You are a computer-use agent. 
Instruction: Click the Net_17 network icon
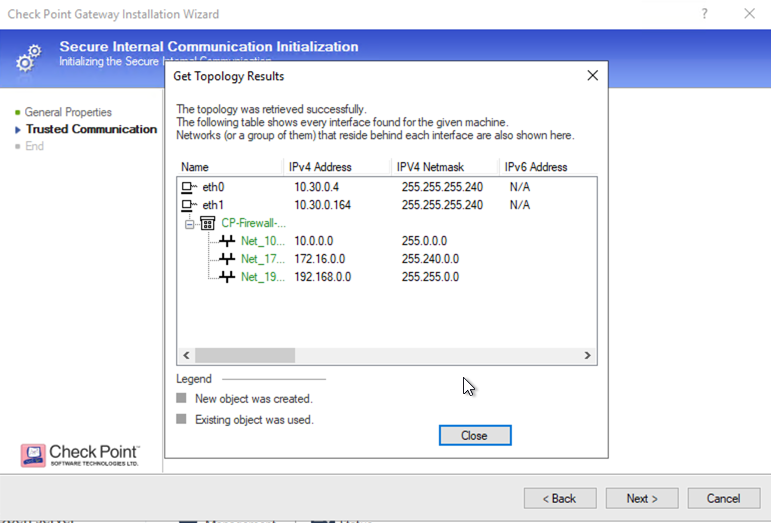pyautogui.click(x=226, y=259)
